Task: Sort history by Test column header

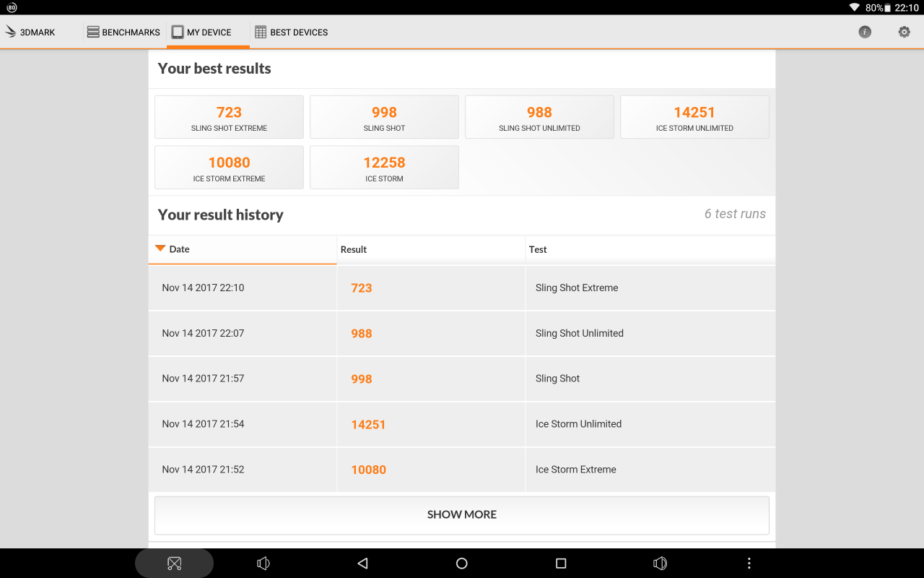Action: coord(650,249)
